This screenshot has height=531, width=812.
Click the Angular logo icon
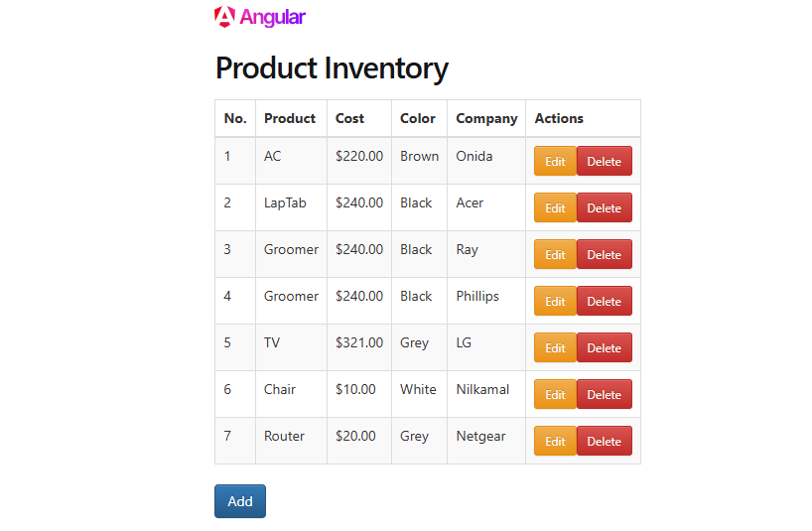225,17
